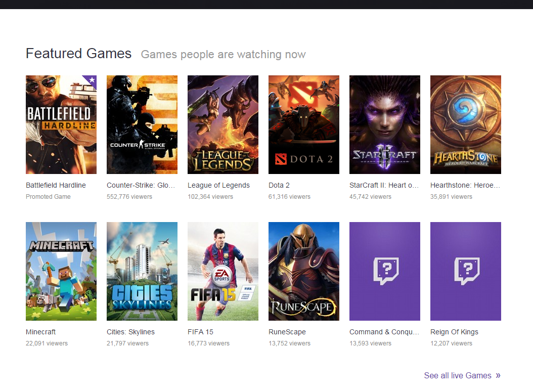Open the StarCraft II cover art
The height and width of the screenshot is (392, 533).
(385, 125)
